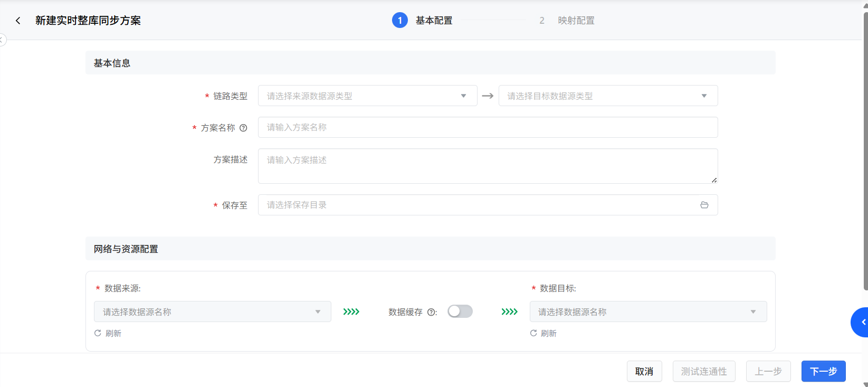Viewport: 868px width, 387px height.
Task: Select step 1 基本配置
Action: [423, 21]
